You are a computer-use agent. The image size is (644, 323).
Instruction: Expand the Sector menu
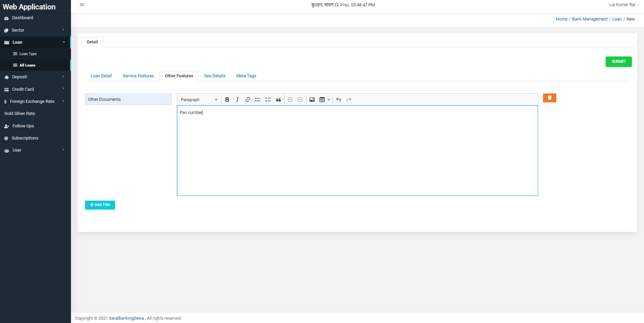(35, 30)
